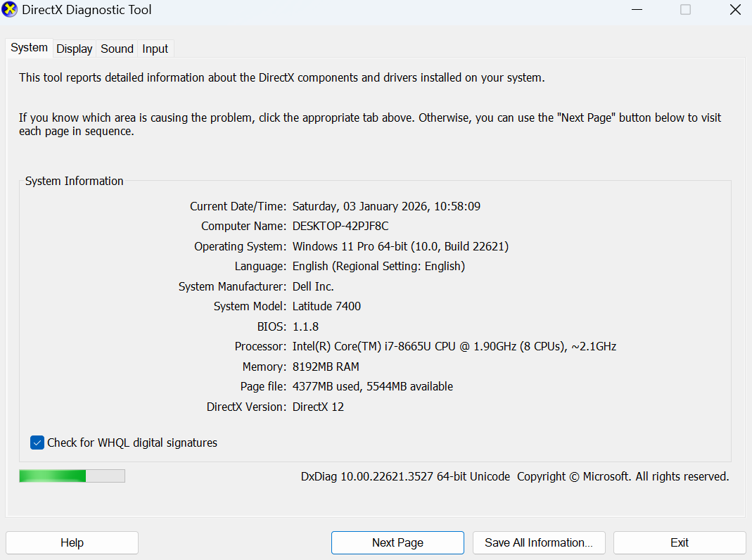Select the Input tab
The image size is (752, 560).
(x=155, y=49)
